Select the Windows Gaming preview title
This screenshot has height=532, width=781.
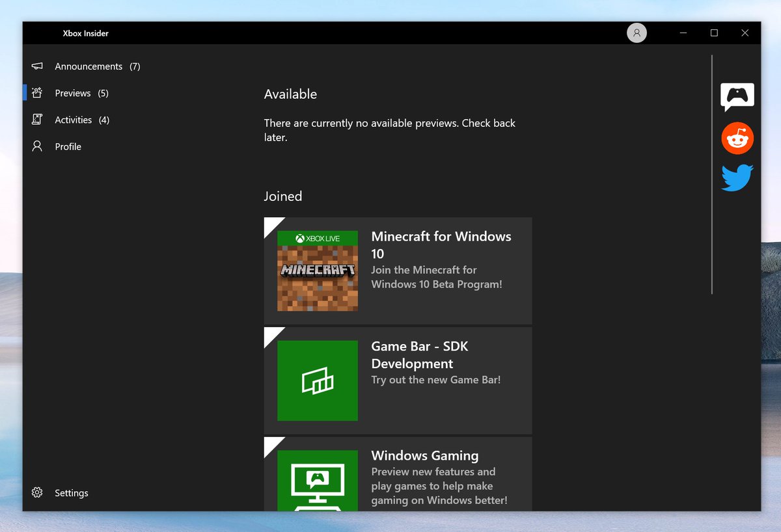[x=425, y=456]
